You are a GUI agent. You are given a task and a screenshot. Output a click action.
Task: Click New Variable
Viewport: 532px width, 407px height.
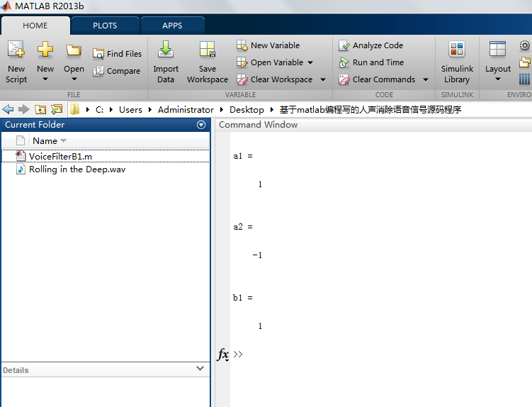click(x=268, y=45)
